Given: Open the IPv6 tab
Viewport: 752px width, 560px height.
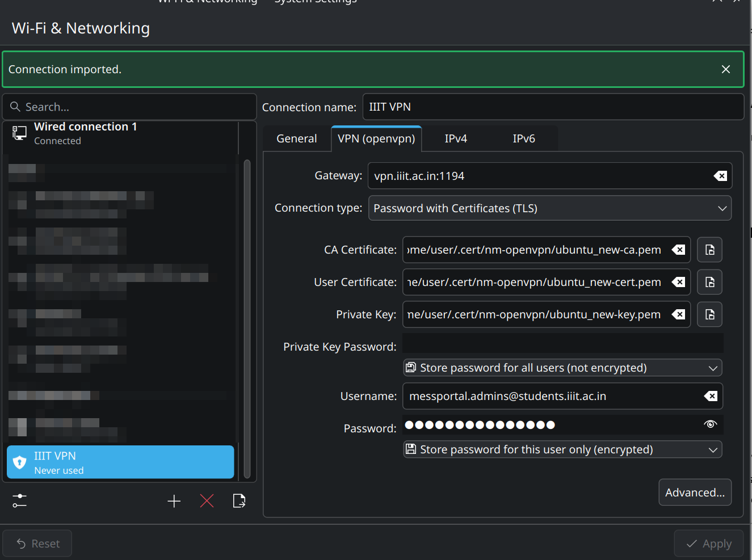Looking at the screenshot, I should [x=524, y=138].
